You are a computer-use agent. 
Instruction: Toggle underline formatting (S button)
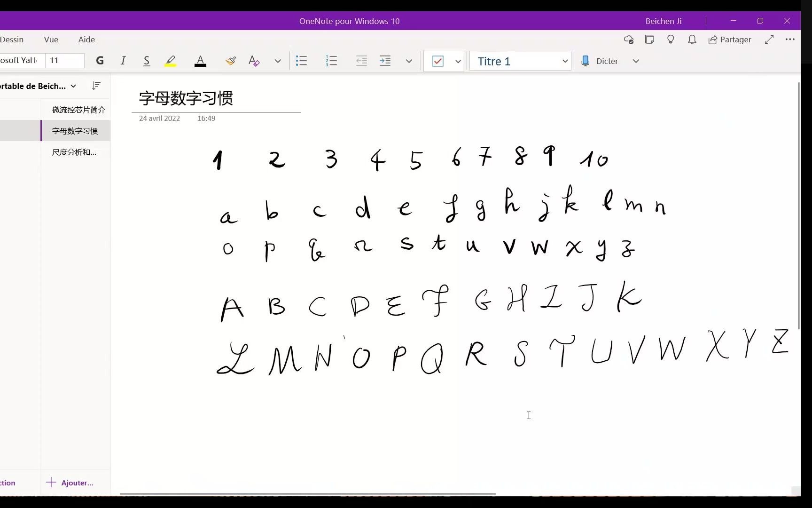tap(147, 61)
